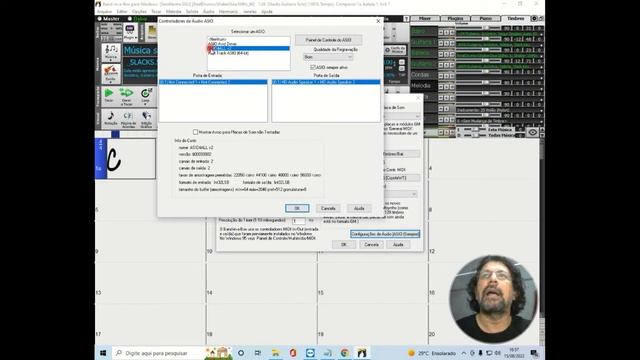This screenshot has height=360, width=640.
Task: Click Ajuda in the ASIO drivers dialog
Action: tap(359, 208)
